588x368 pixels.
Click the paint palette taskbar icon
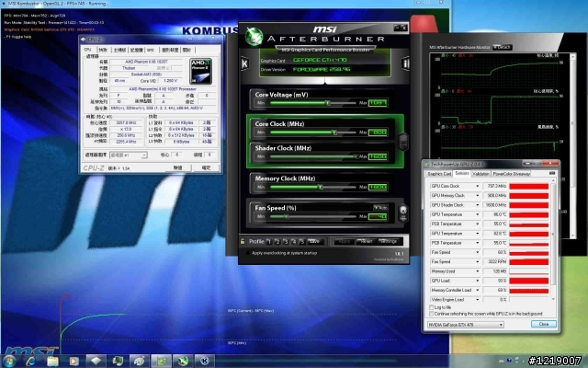point(140,361)
